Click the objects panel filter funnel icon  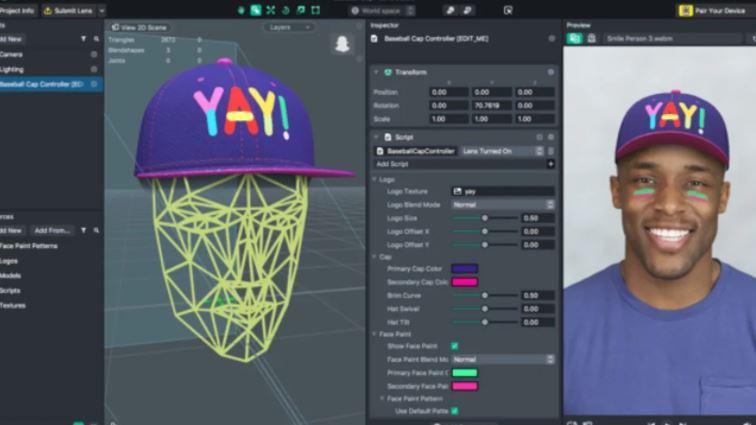point(83,39)
